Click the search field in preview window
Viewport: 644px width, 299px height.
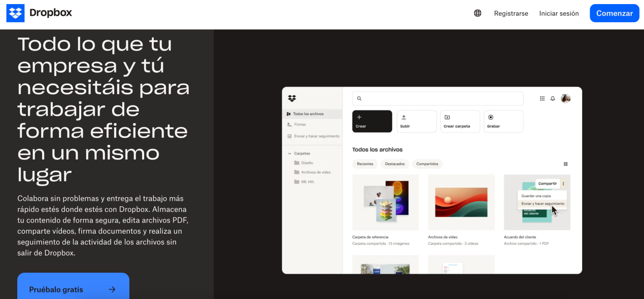tap(437, 98)
